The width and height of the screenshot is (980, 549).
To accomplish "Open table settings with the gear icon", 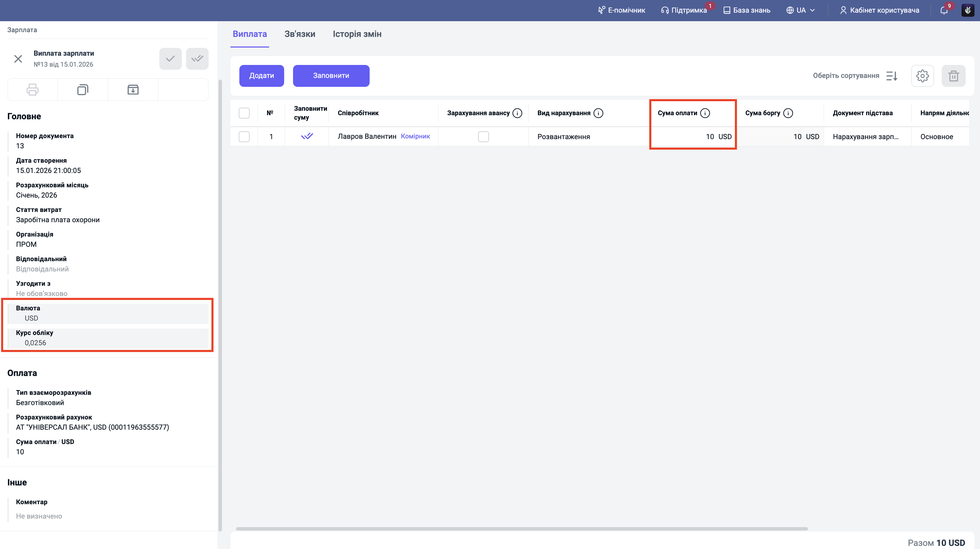I will click(x=922, y=76).
